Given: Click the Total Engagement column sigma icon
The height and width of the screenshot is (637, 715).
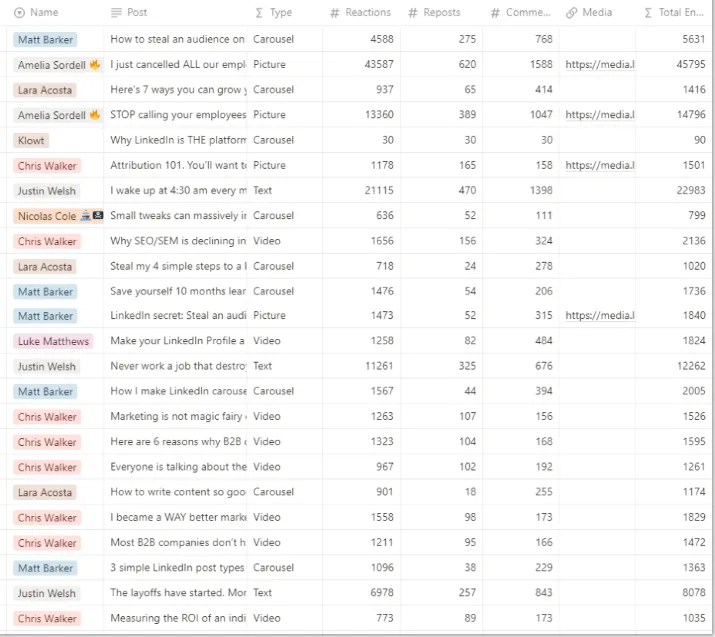Looking at the screenshot, I should click(x=648, y=13).
